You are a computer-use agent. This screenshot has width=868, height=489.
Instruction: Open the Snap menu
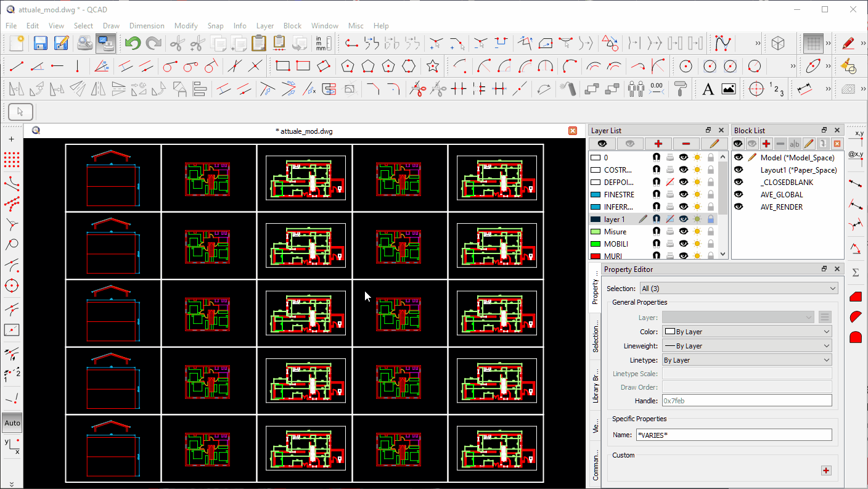[215, 26]
